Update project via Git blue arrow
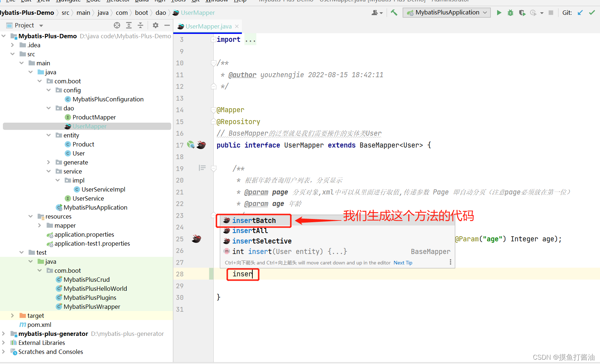Viewport: 600px width, 364px height. pos(580,13)
